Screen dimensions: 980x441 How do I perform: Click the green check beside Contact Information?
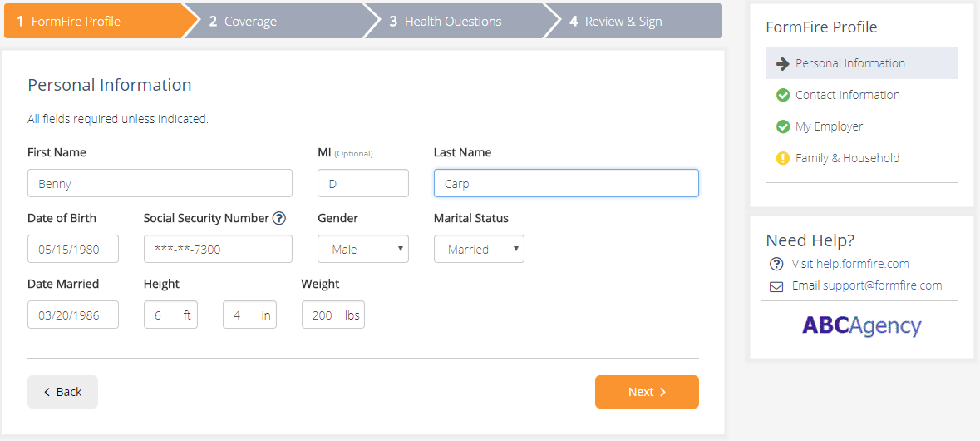click(782, 95)
